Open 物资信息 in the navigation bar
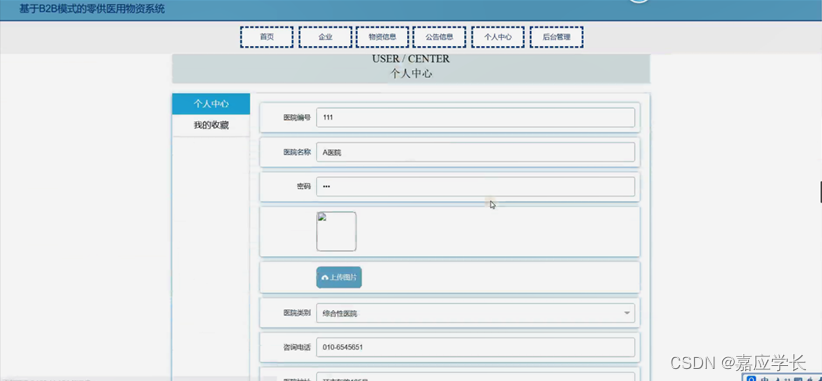 [x=382, y=37]
